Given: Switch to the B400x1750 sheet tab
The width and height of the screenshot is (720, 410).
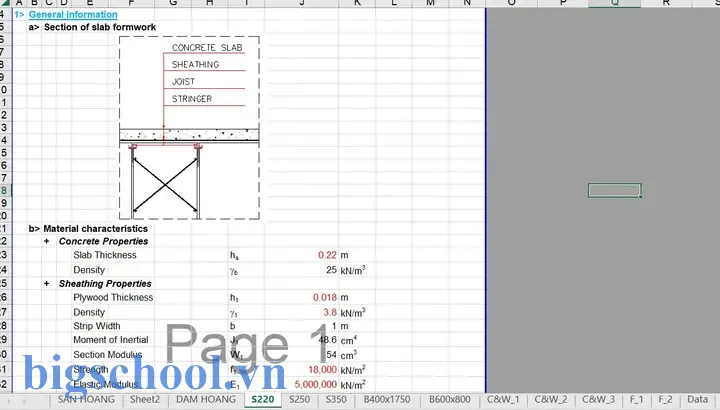Looking at the screenshot, I should (x=387, y=399).
